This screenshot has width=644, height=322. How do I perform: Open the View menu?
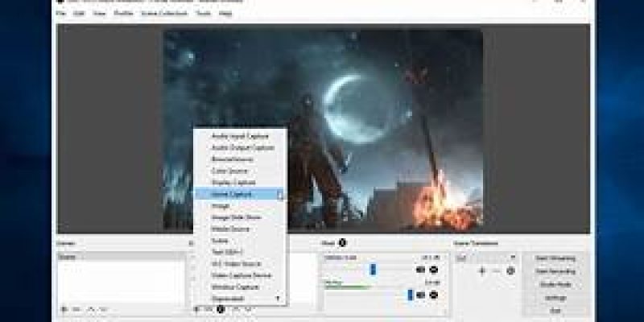(99, 13)
